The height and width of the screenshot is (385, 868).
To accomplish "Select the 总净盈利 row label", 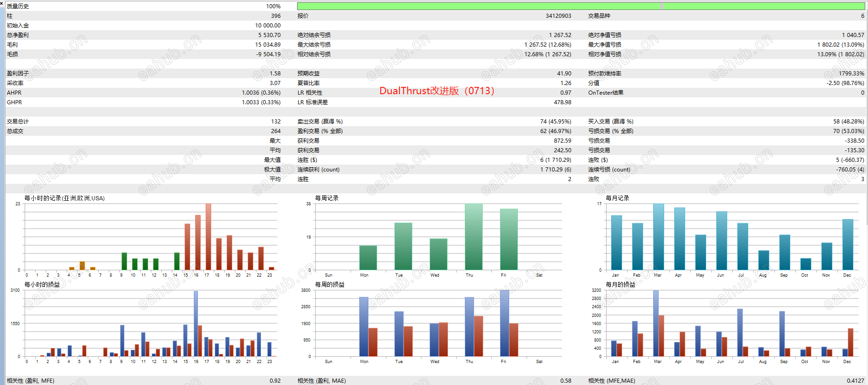I will [18, 35].
